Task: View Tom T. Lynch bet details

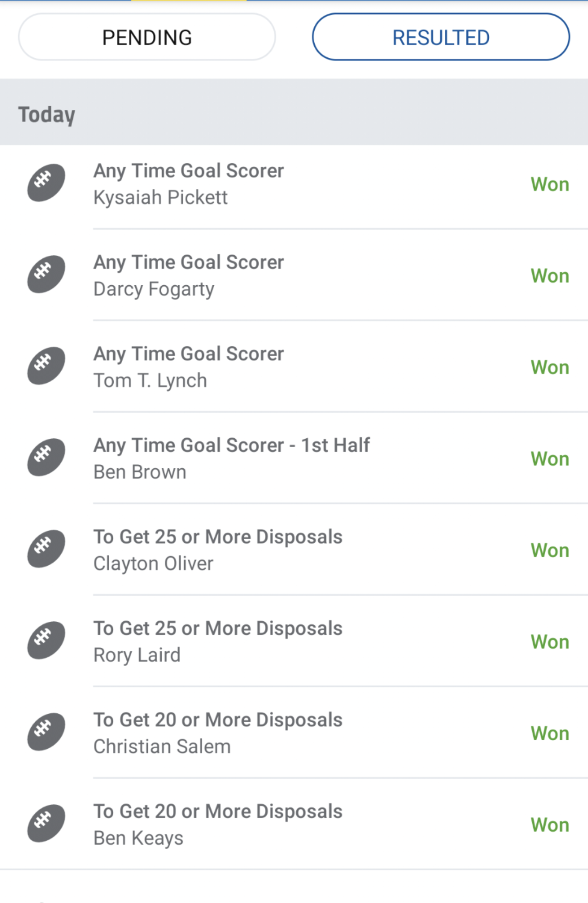Action: pyautogui.click(x=189, y=367)
